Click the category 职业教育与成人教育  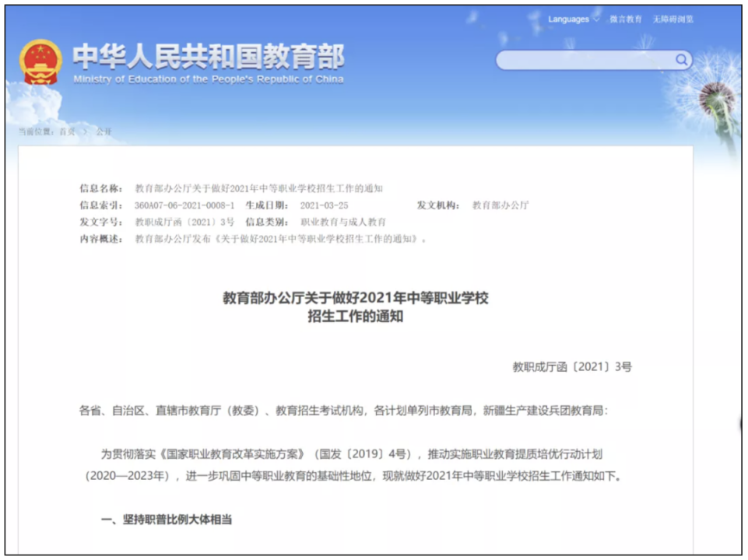coord(343,222)
